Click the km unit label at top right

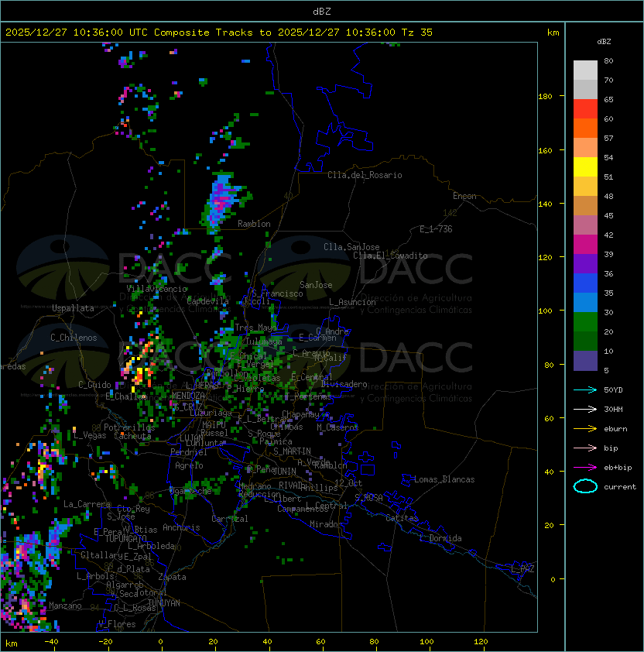(x=553, y=33)
